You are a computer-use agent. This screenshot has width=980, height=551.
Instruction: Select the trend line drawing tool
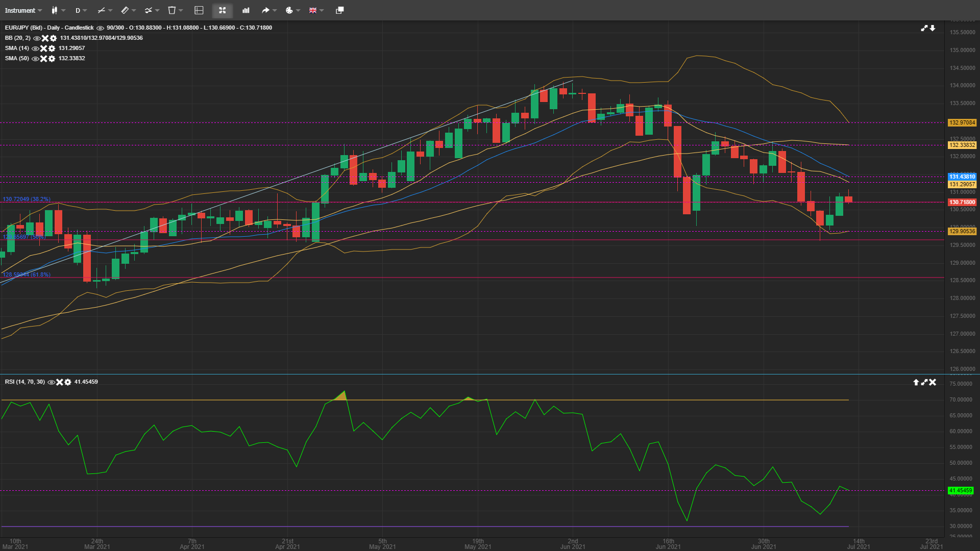point(101,10)
